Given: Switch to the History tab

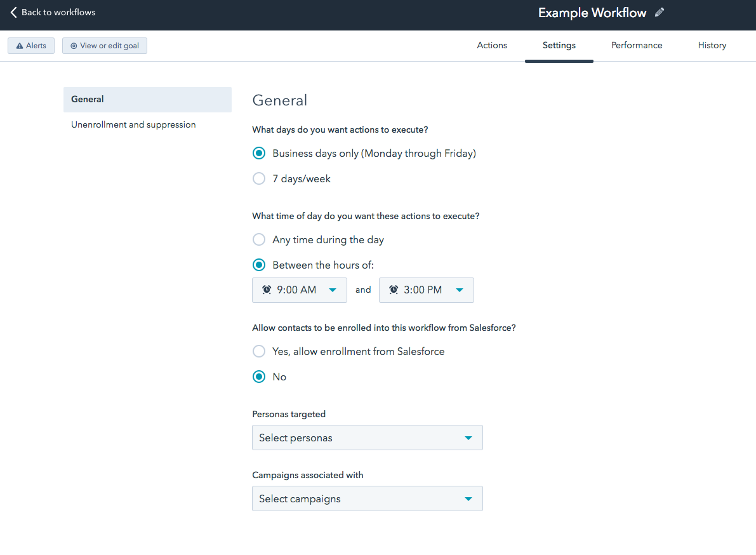Looking at the screenshot, I should click(712, 45).
